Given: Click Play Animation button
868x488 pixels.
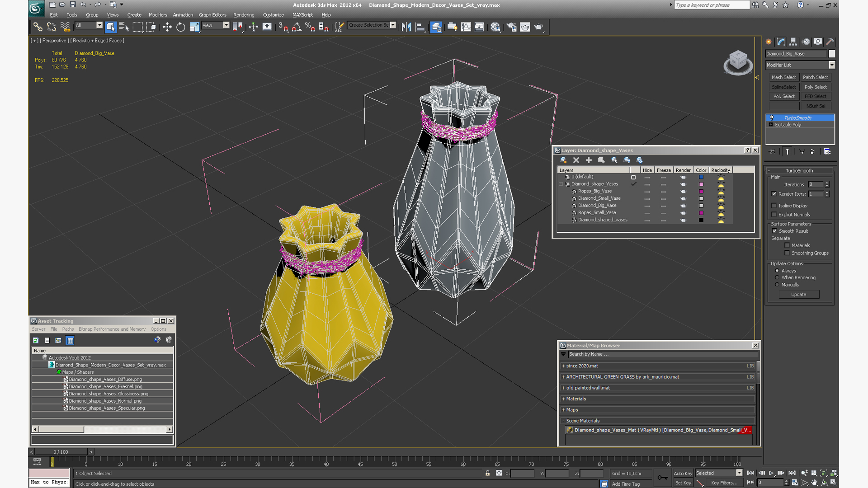Looking at the screenshot, I should click(771, 473).
